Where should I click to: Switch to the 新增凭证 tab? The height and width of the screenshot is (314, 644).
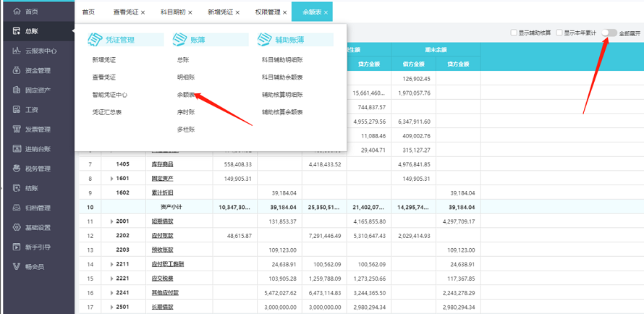221,12
